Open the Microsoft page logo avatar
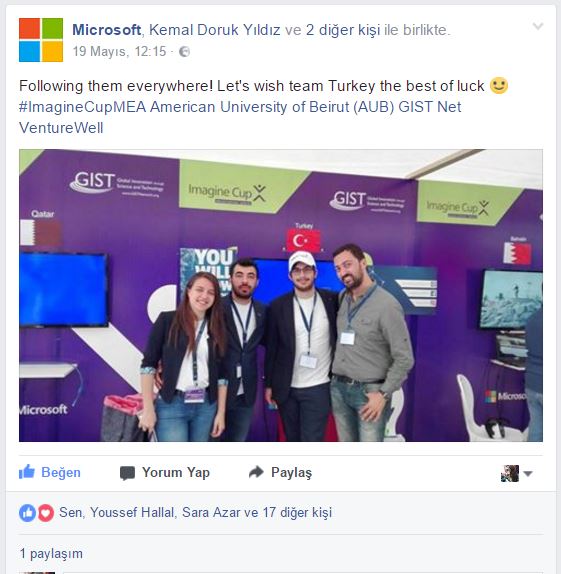This screenshot has height=574, width=561. pos(41,40)
